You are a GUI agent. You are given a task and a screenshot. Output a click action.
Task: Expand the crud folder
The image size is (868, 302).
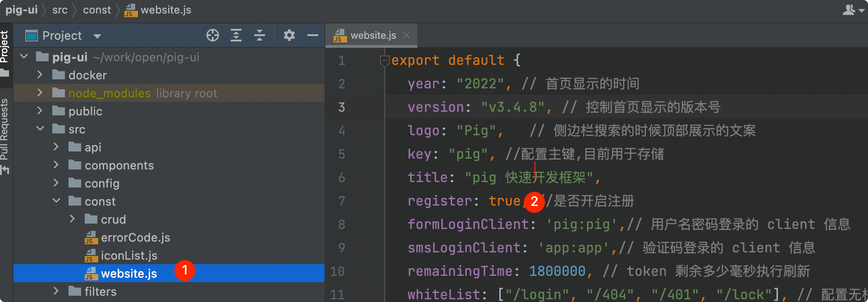tap(73, 219)
